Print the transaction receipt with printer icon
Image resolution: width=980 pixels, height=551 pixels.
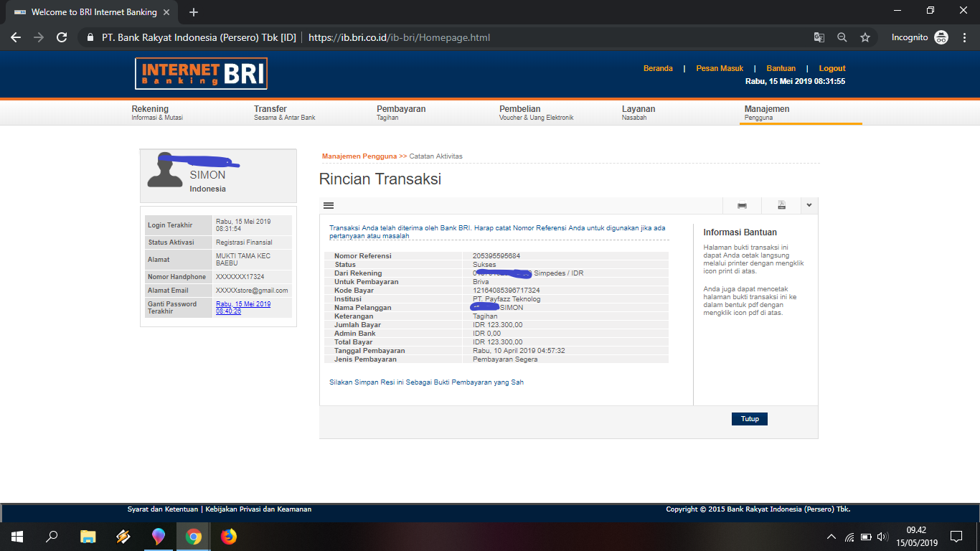(742, 205)
